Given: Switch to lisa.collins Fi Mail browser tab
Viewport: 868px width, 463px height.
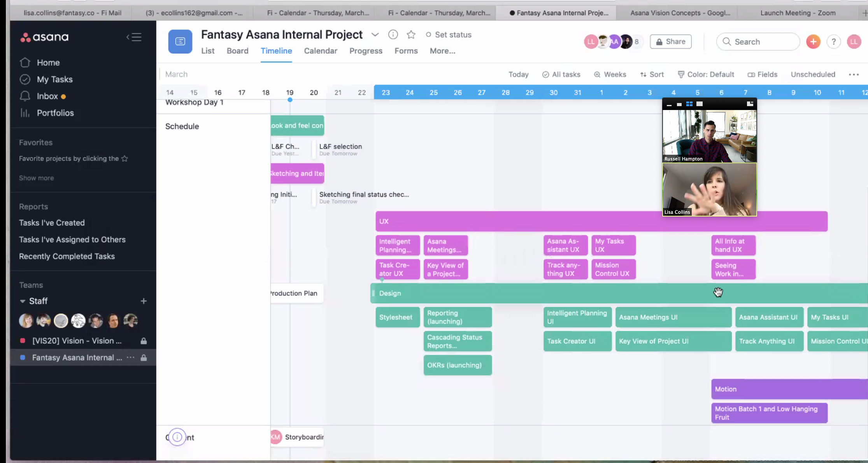Looking at the screenshot, I should coord(72,13).
